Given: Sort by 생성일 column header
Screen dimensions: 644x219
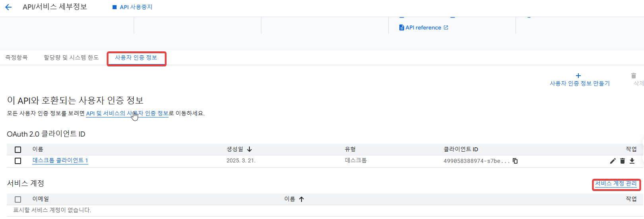Looking at the screenshot, I should click(235, 149).
